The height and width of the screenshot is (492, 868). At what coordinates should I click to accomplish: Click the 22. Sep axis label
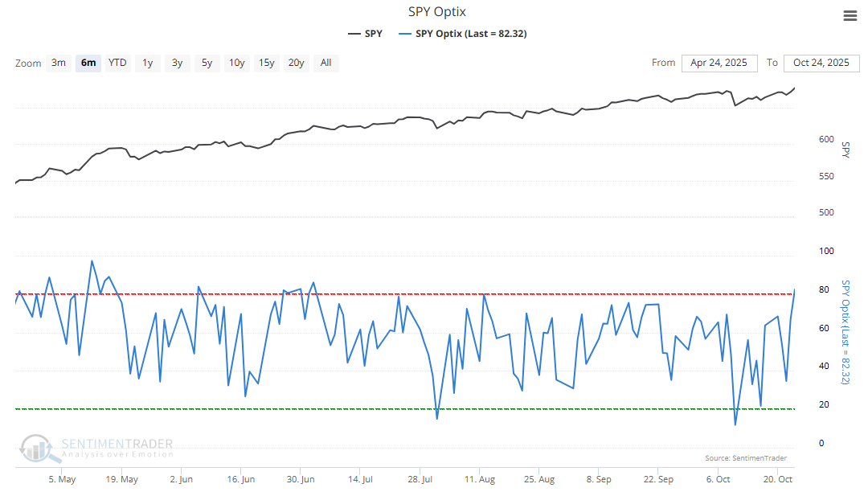[x=659, y=479]
